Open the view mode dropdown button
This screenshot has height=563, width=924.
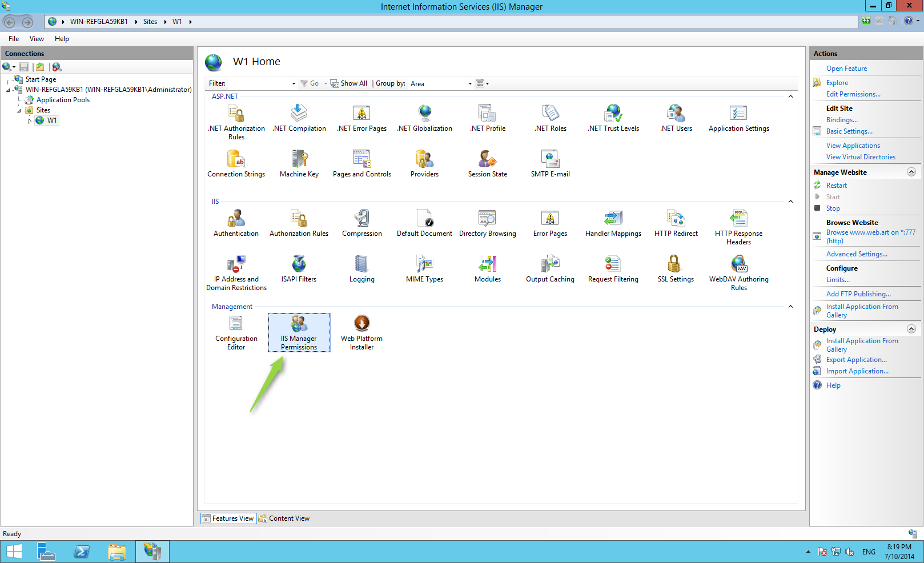pyautogui.click(x=483, y=83)
